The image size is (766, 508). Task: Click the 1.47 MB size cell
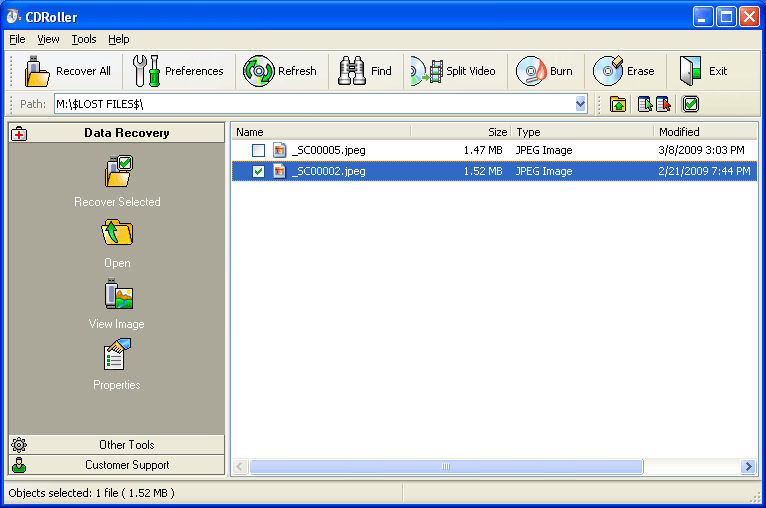point(483,150)
